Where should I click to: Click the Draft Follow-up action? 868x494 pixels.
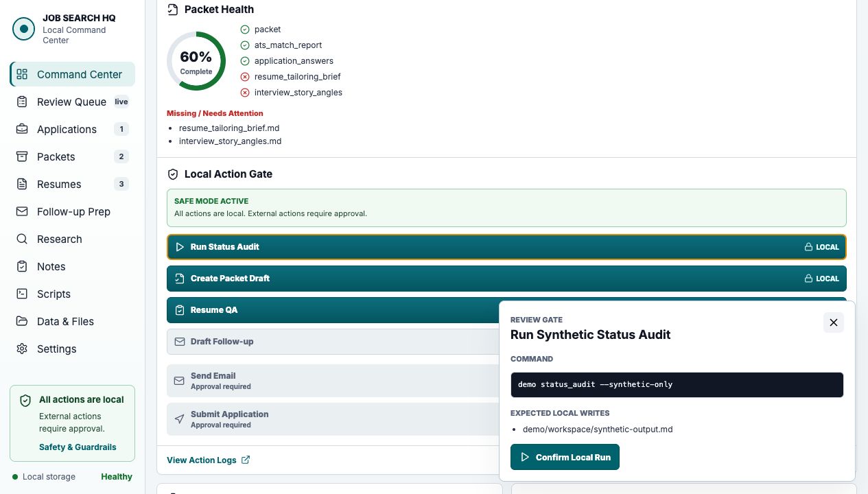333,342
